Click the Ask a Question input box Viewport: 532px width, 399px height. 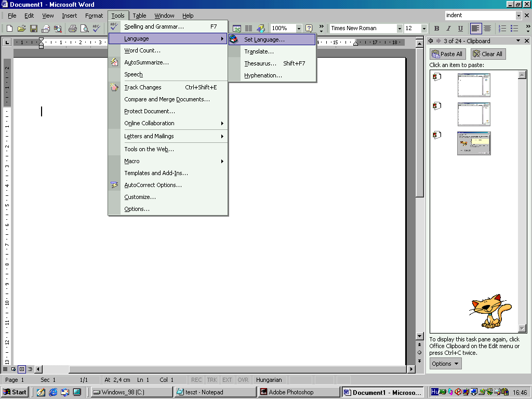[x=480, y=15]
